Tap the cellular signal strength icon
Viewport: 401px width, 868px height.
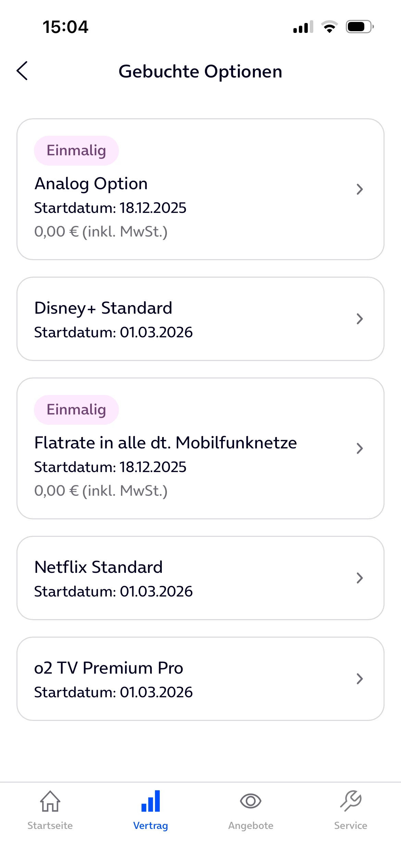[x=303, y=27]
